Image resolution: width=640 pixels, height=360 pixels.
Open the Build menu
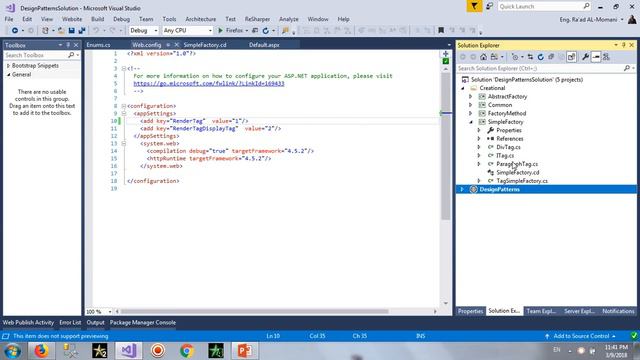pos(98,19)
